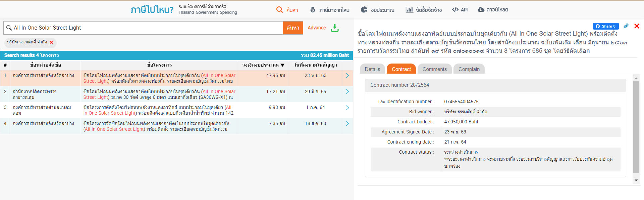Screen dimensions: 644x200
Task: Open the งบประมาณ budget page
Action: click(x=378, y=10)
